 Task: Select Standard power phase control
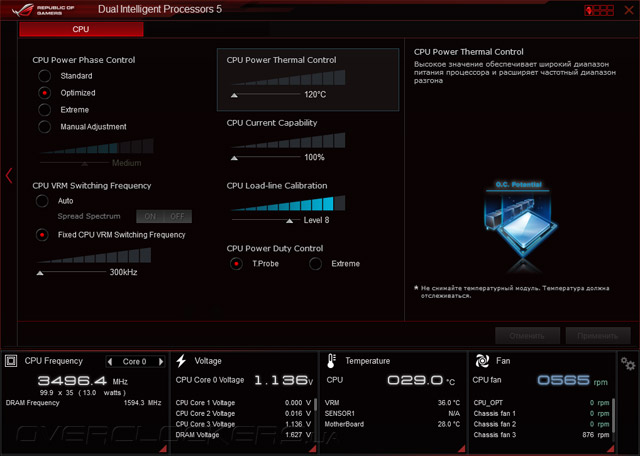(44, 76)
